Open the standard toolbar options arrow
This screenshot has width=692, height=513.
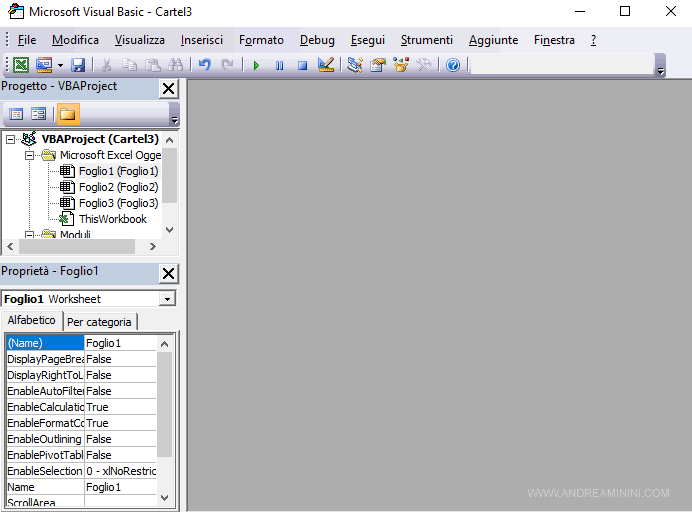coord(660,71)
